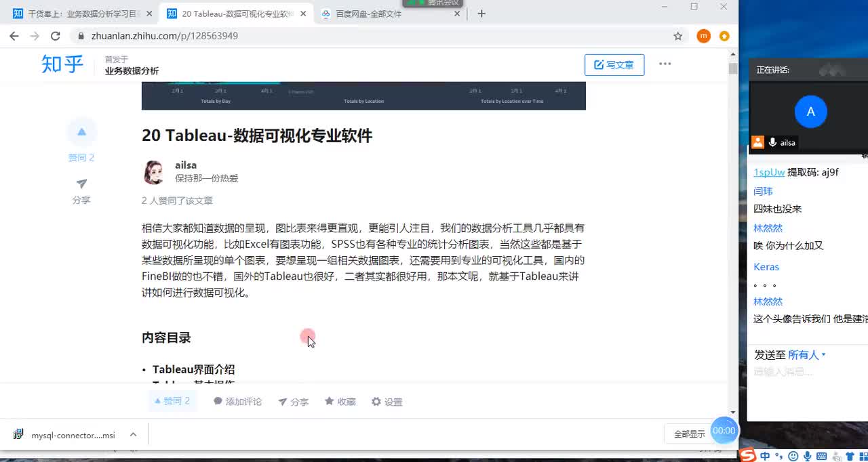Click the page scrollbar thumb
This screenshot has height=462, width=868.
[x=733, y=68]
